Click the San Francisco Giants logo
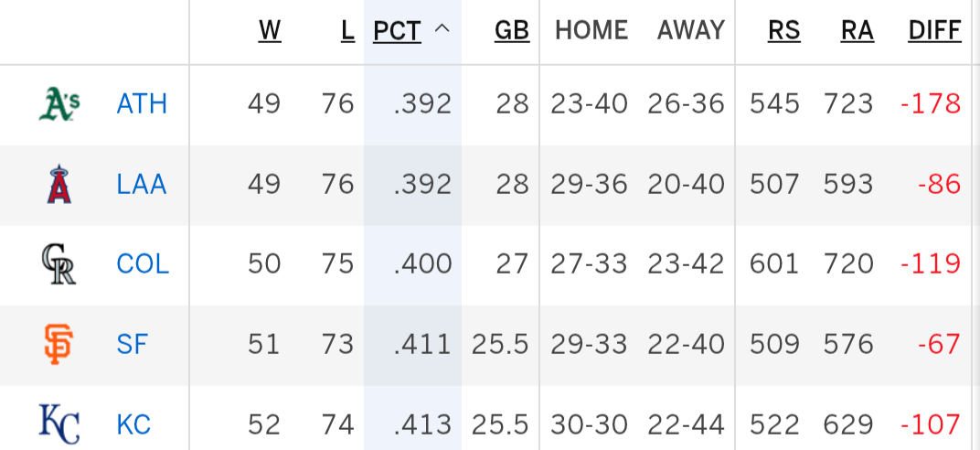The height and width of the screenshot is (450, 980). 59,345
